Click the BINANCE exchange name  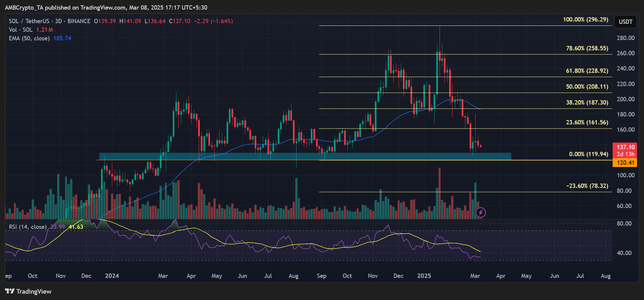point(79,21)
